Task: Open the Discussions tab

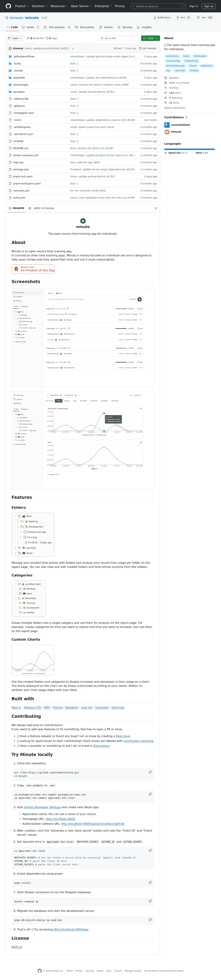Action: click(x=85, y=27)
